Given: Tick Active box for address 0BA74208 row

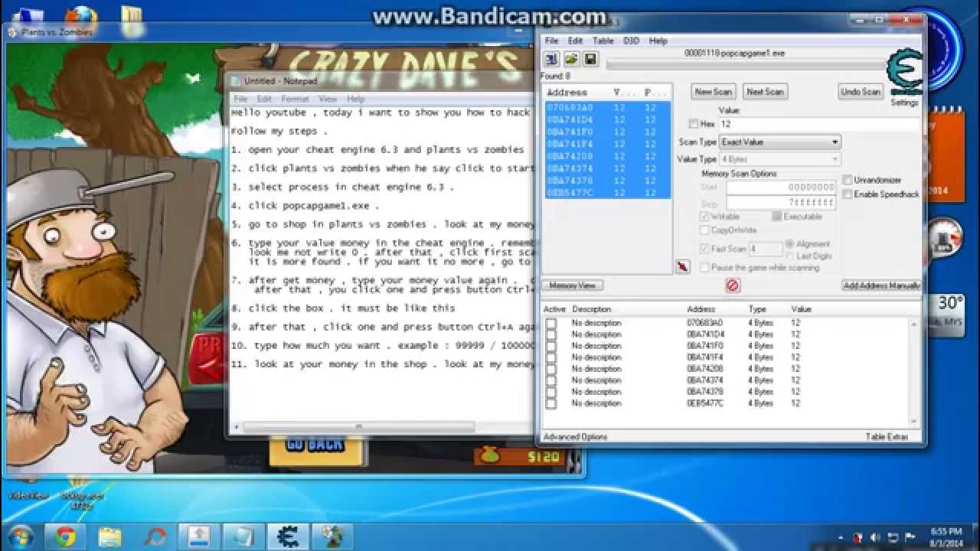Looking at the screenshot, I should [550, 369].
